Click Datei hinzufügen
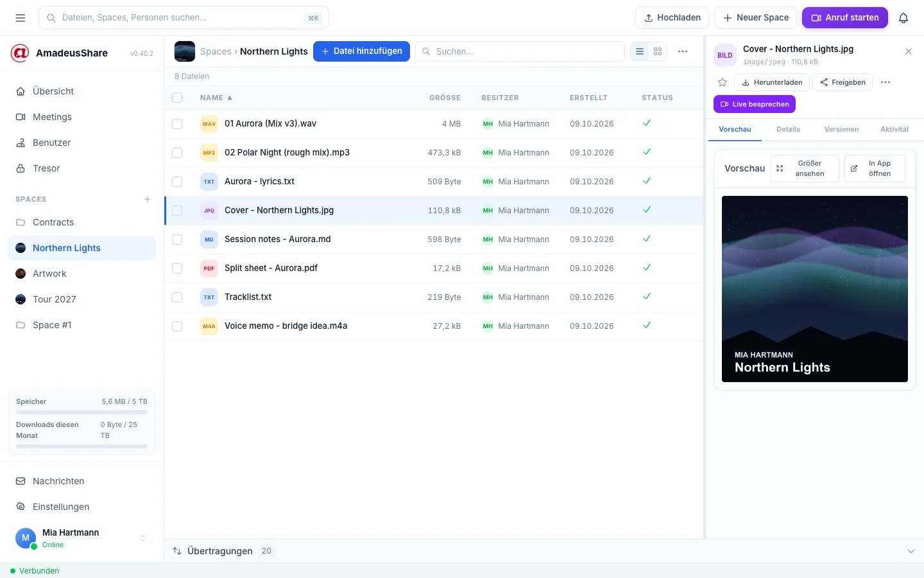 (x=361, y=51)
